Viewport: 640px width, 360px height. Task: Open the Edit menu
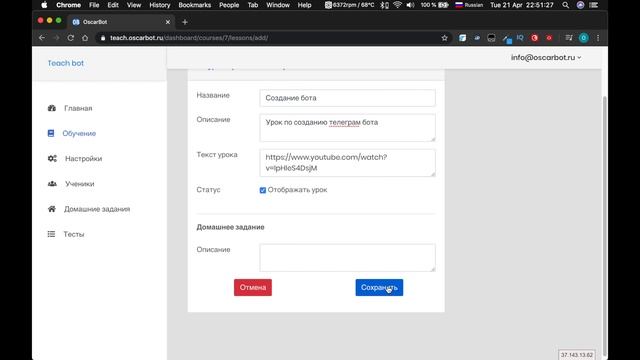click(113, 5)
